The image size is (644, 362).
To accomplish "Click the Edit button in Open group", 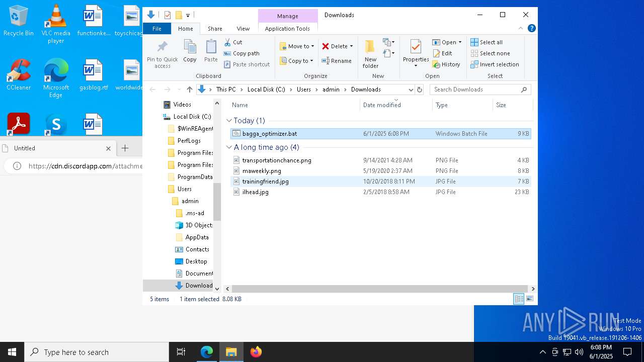I will coord(442,53).
